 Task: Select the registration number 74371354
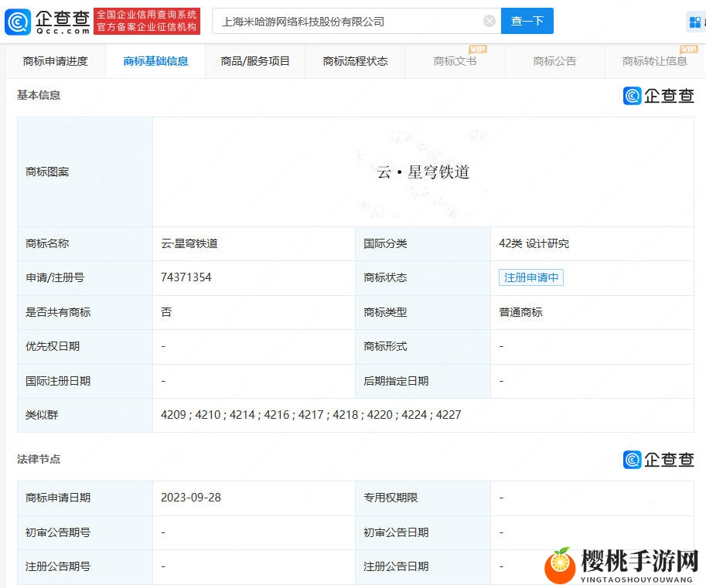click(186, 277)
